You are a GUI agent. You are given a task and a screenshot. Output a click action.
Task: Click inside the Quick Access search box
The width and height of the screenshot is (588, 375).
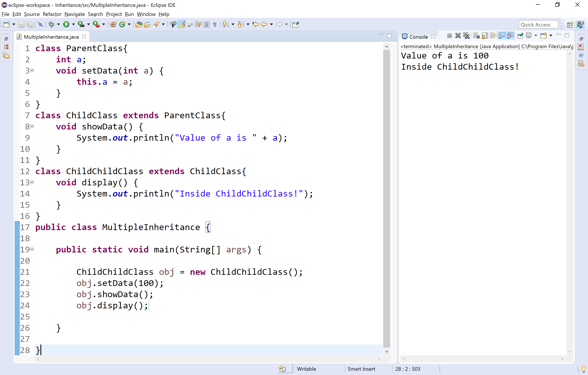[538, 24]
